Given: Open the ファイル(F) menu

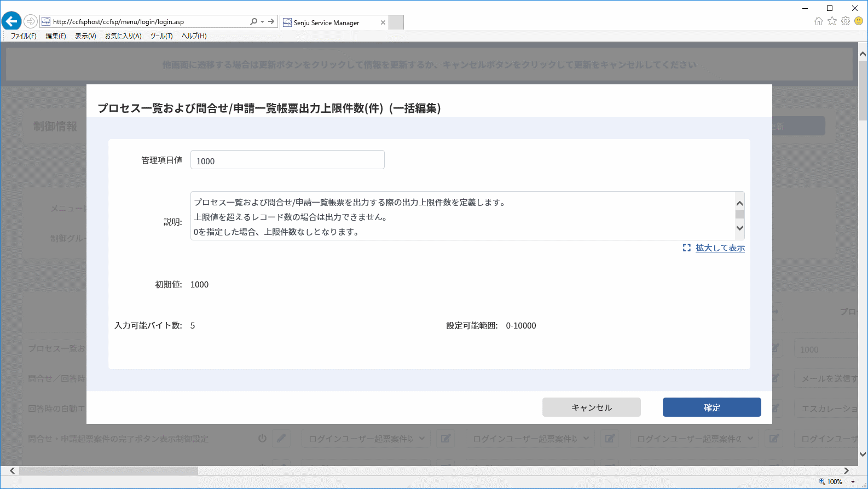Looking at the screenshot, I should click(x=24, y=36).
